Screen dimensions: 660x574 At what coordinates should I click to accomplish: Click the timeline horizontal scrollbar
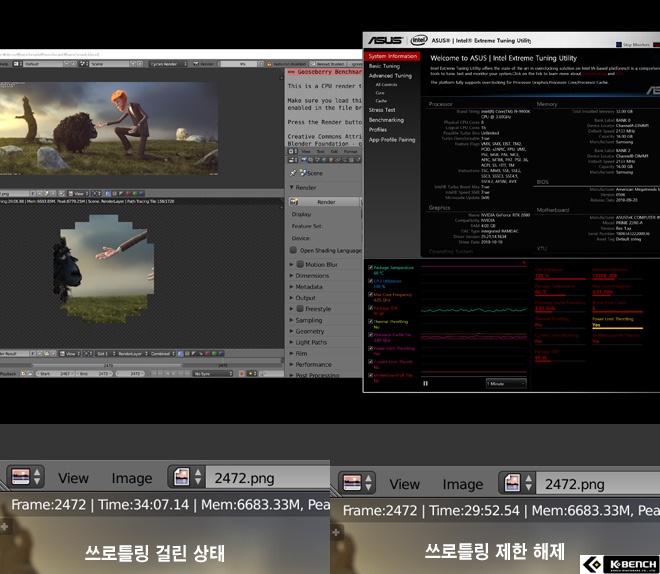tap(107, 366)
